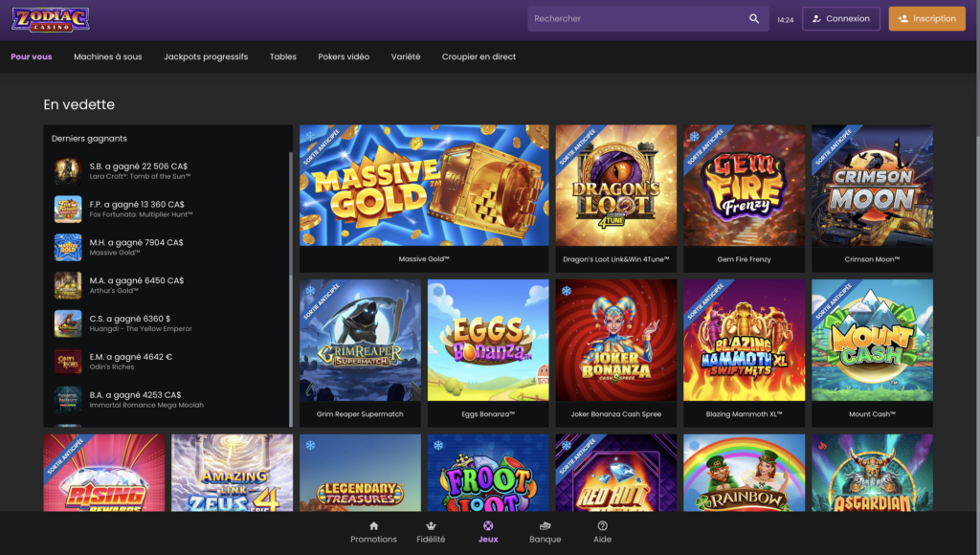
Task: Click the snowflake badge on Eggs Bonanza
Action: (x=438, y=291)
